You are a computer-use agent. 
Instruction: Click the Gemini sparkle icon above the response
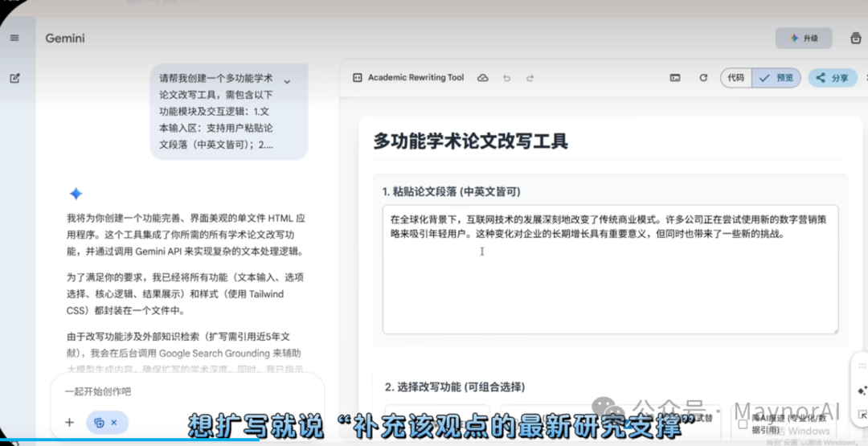(76, 193)
